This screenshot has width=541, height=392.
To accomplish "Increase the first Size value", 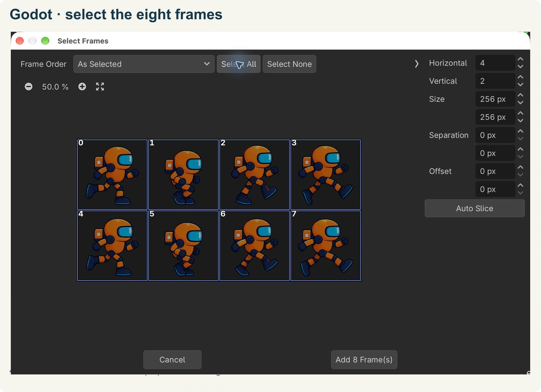I will tap(520, 95).
